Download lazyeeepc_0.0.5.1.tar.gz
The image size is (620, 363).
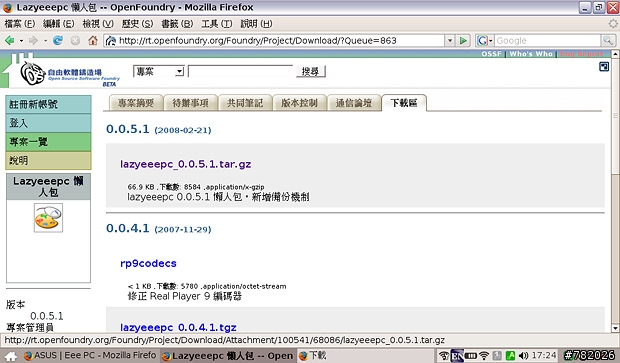coord(185,164)
